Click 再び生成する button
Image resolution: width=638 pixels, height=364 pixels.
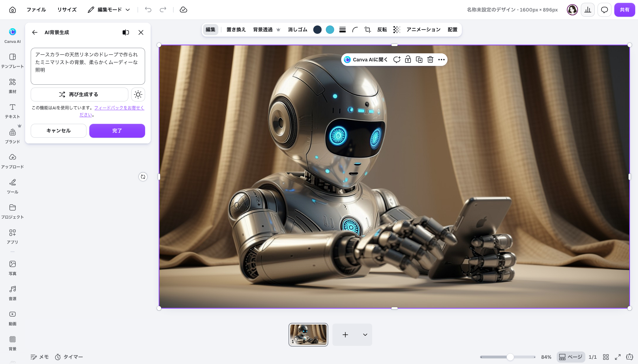coord(80,94)
